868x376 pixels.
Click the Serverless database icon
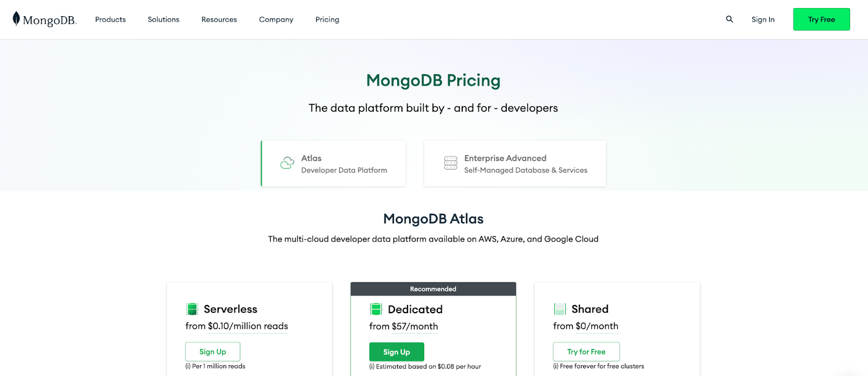(192, 309)
